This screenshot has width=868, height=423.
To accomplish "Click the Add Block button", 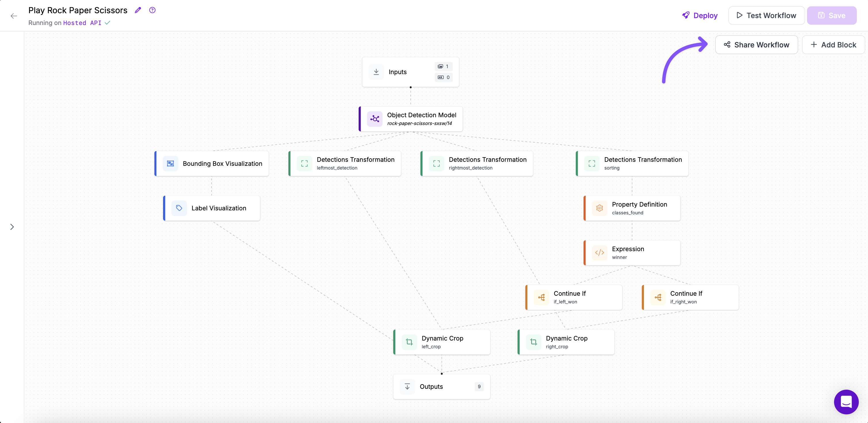I will pyautogui.click(x=833, y=45).
